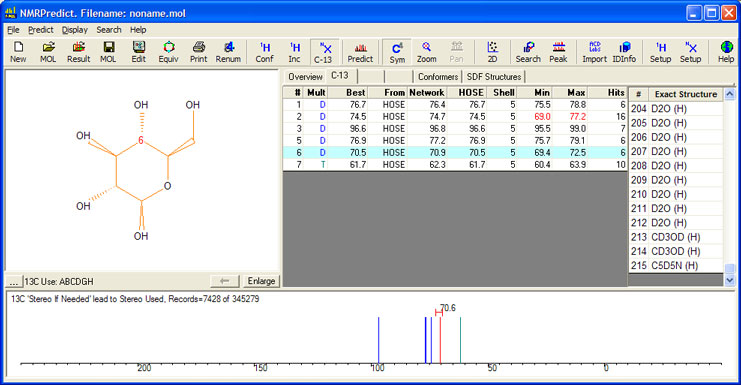This screenshot has width=741, height=385.
Task: Select carbon row 1 with shift 76.7
Action: (455, 105)
